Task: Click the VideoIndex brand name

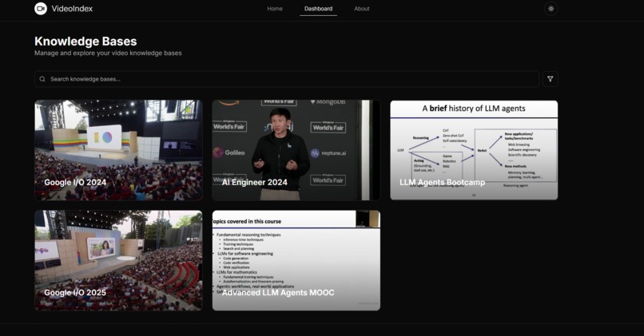Action: (x=72, y=9)
